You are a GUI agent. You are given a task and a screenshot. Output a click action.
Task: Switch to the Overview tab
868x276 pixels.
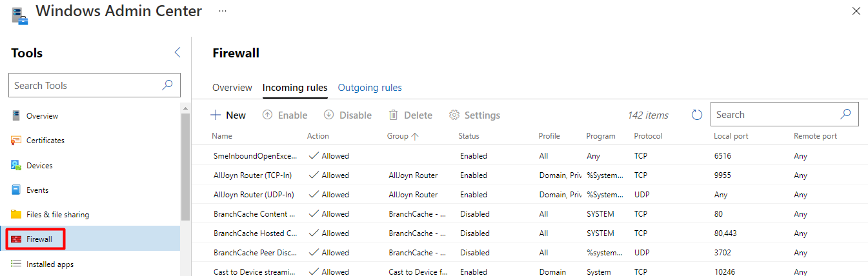tap(232, 88)
